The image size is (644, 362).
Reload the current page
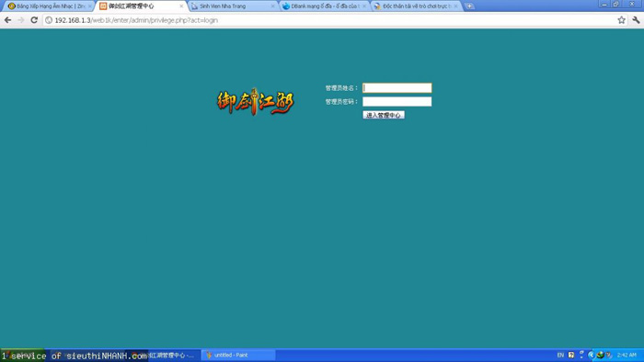coord(34,20)
